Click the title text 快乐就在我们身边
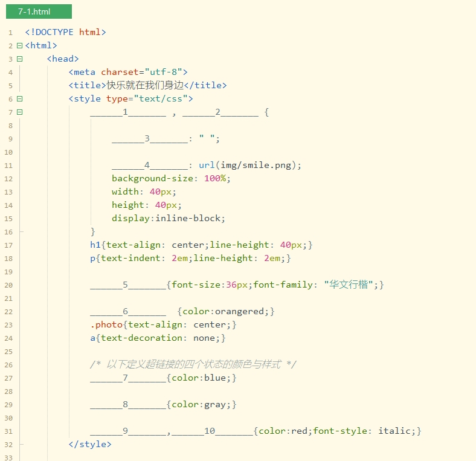 pyautogui.click(x=145, y=85)
